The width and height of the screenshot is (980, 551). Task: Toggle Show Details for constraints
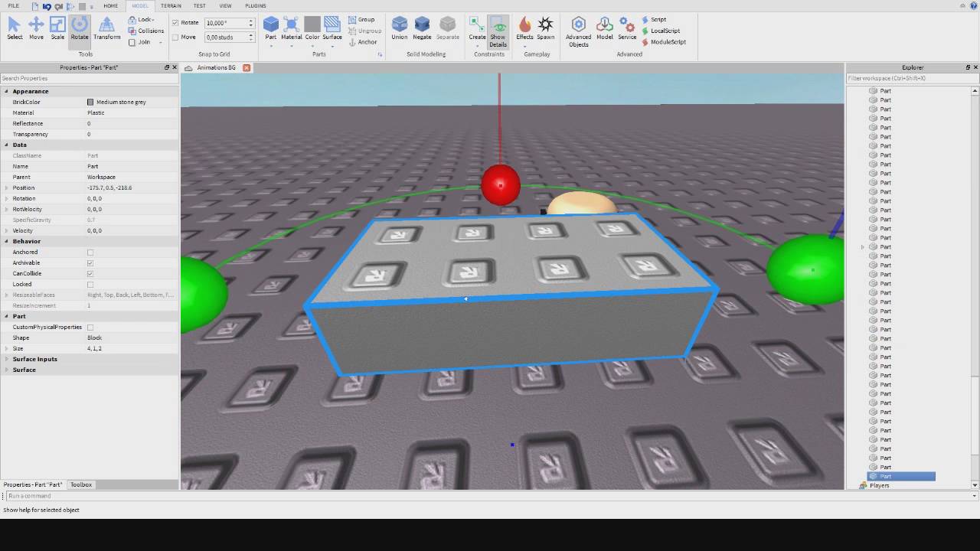[498, 32]
